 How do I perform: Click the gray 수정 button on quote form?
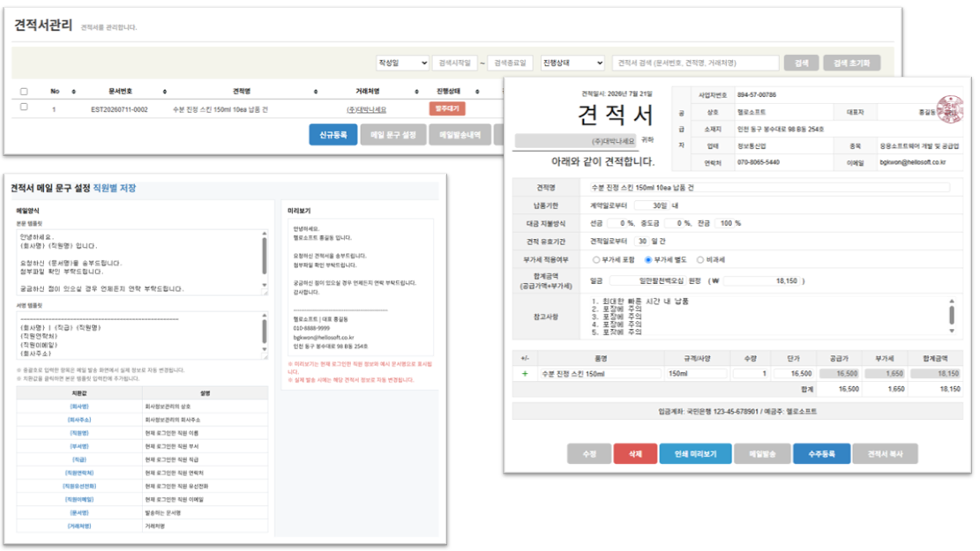click(589, 453)
